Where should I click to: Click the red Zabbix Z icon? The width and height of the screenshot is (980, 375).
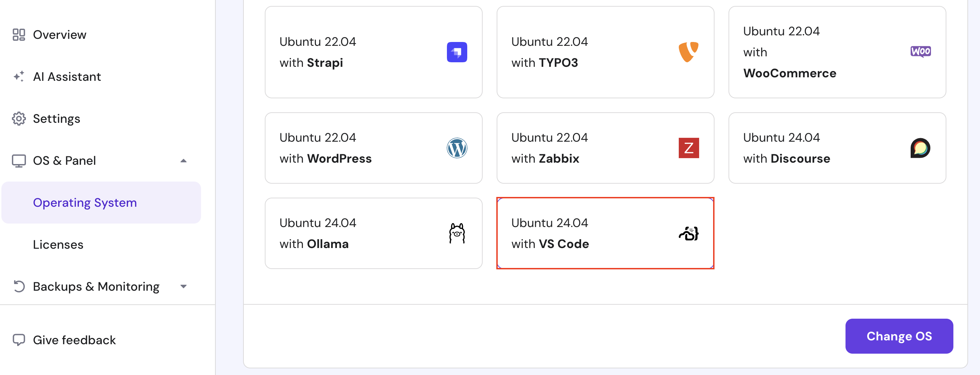click(x=688, y=148)
